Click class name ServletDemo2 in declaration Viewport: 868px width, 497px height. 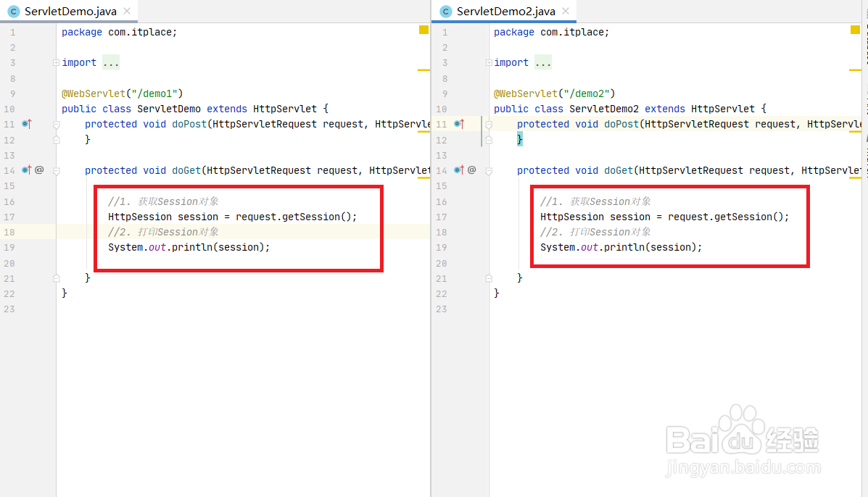[x=604, y=109]
